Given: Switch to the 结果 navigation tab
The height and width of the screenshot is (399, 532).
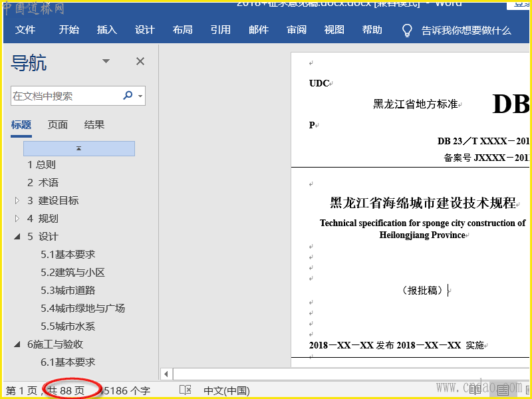Looking at the screenshot, I should click(94, 125).
